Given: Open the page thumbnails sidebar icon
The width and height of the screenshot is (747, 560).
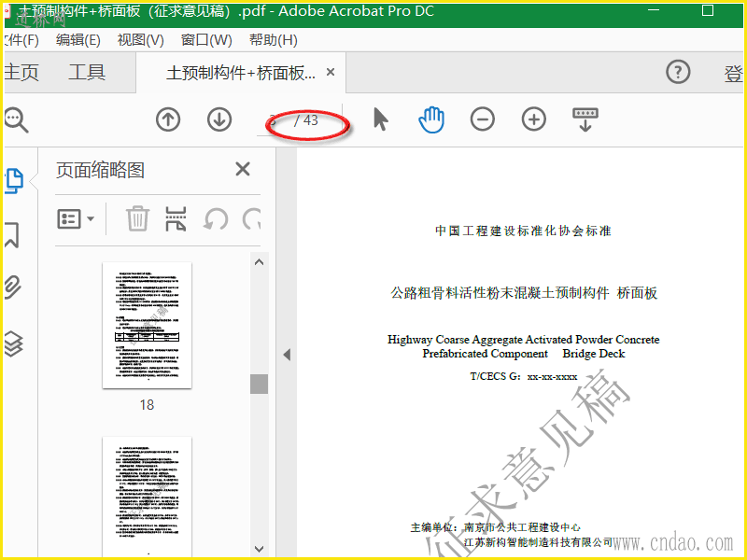Looking at the screenshot, I should [x=14, y=181].
